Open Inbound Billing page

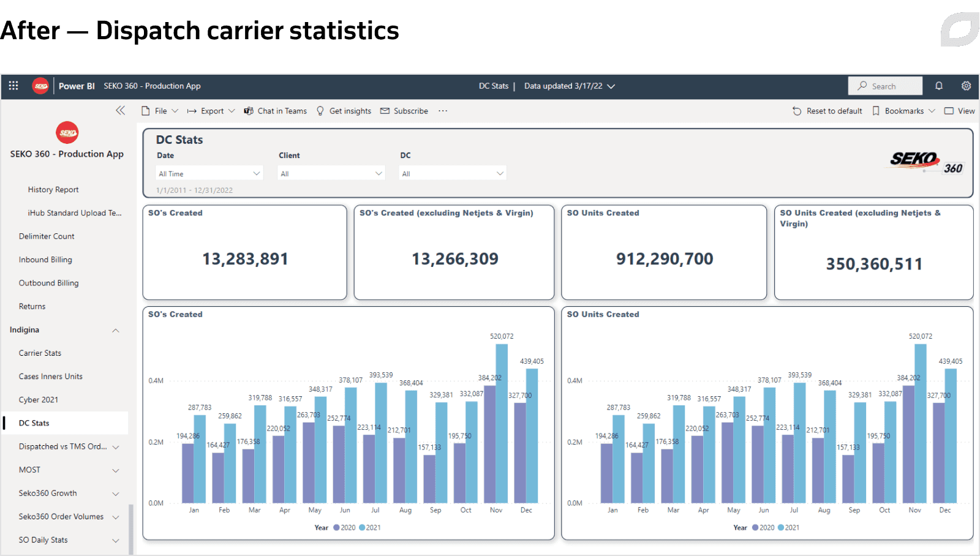[45, 260]
